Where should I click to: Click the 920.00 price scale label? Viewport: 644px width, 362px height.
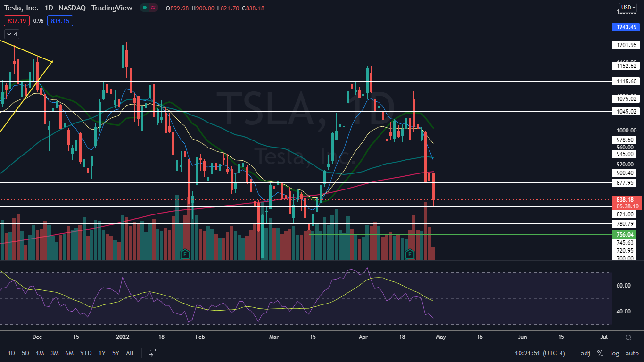click(x=625, y=165)
